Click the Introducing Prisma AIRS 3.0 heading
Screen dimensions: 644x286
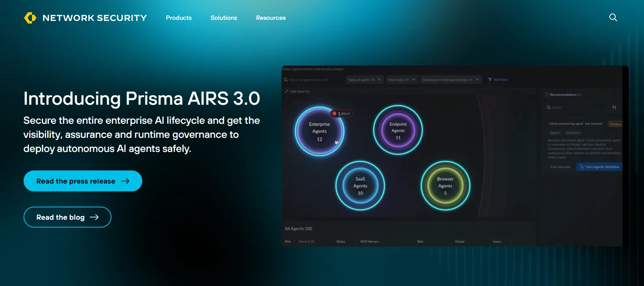pos(142,99)
